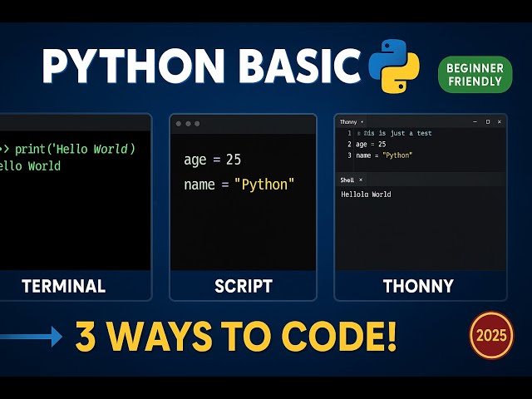
Task: Click the comment on line 1 in Thonny
Action: click(x=394, y=133)
